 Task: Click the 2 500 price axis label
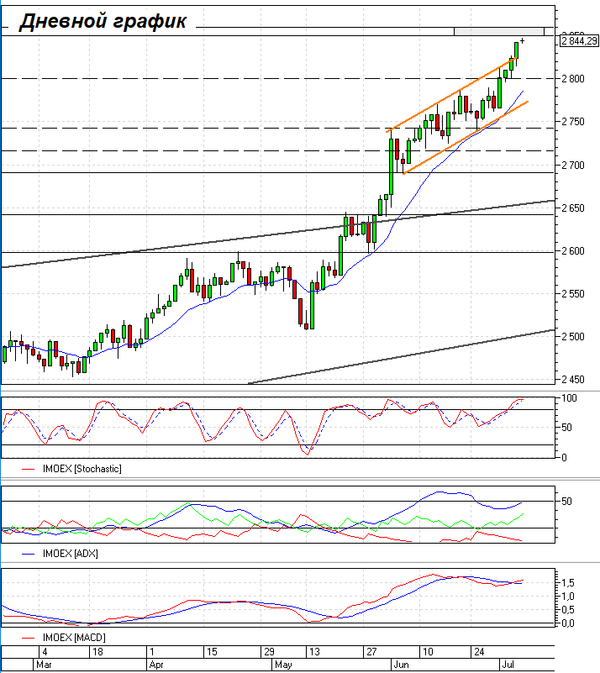coord(573,336)
